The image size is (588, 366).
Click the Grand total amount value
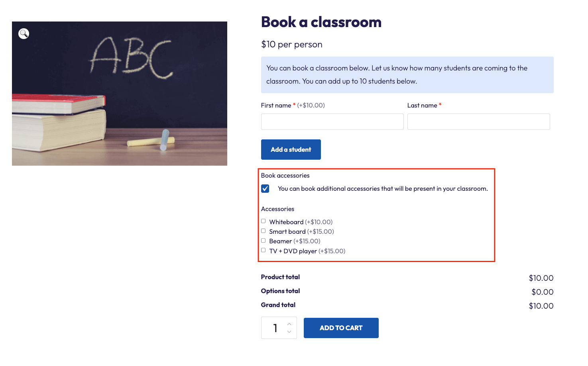541,306
